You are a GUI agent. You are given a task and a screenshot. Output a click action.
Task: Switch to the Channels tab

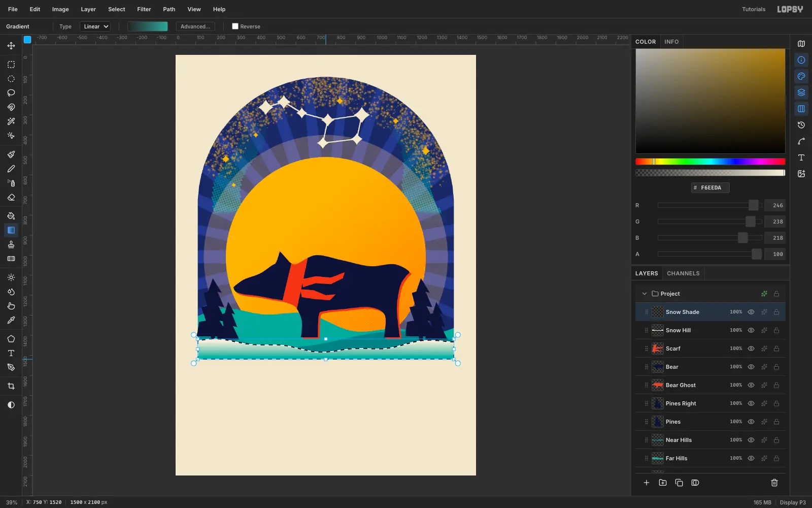pos(683,273)
